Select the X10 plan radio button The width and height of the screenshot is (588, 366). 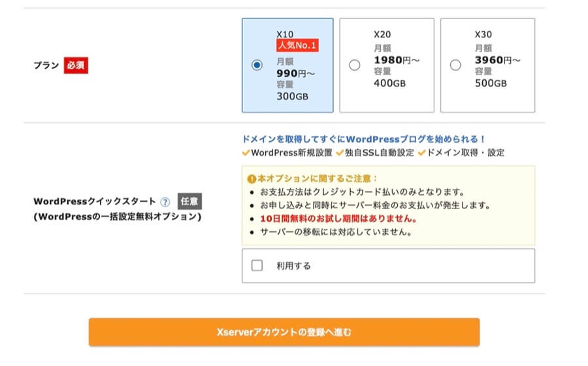pos(257,65)
